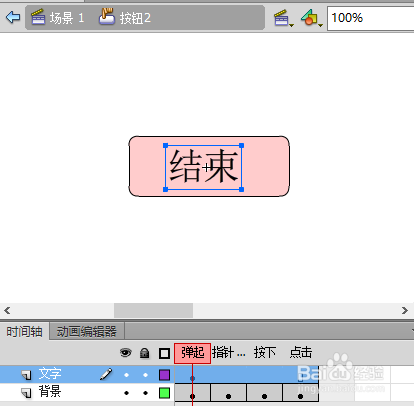Click the 背景 layer page icon

26,393
